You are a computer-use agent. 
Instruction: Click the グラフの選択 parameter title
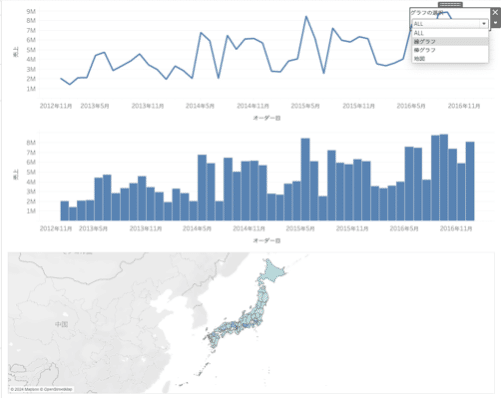[x=427, y=13]
